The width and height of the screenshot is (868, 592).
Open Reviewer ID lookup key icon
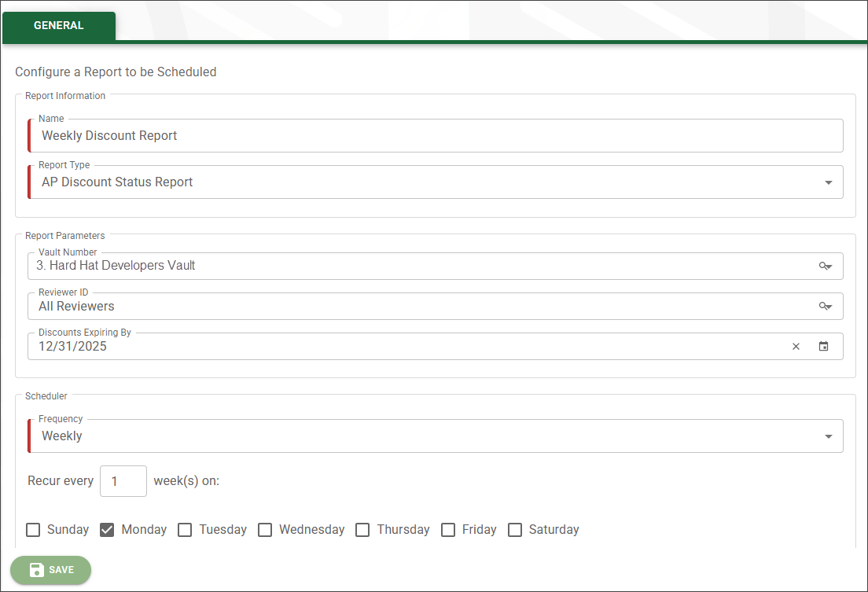825,307
